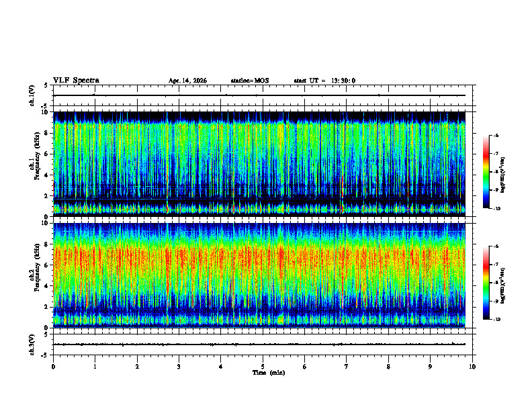This screenshot has height=411, width=532.
Task: Select the ch.1 colorbar 'log(PSD)' label
Action: 503,175
